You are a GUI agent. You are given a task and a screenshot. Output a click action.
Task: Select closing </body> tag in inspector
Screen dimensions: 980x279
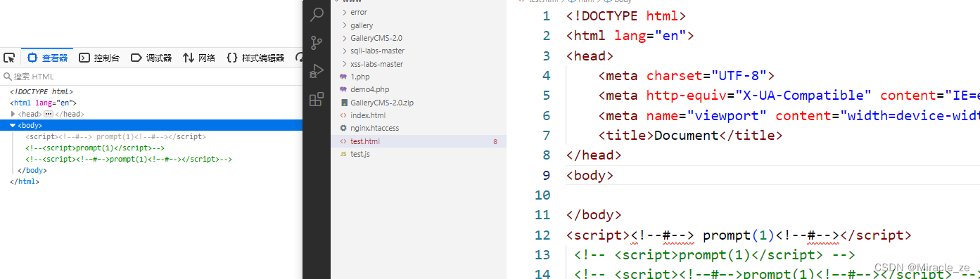tap(32, 170)
